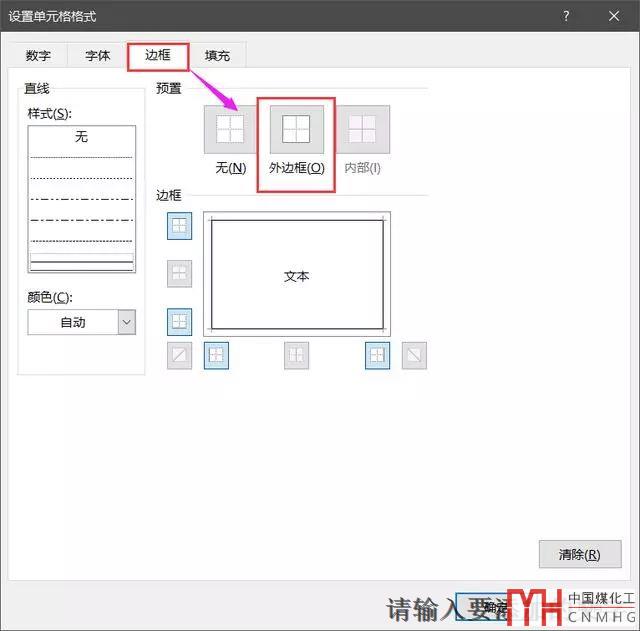This screenshot has width=640, height=631.
Task: Toggle the left border button
Action: 216,355
